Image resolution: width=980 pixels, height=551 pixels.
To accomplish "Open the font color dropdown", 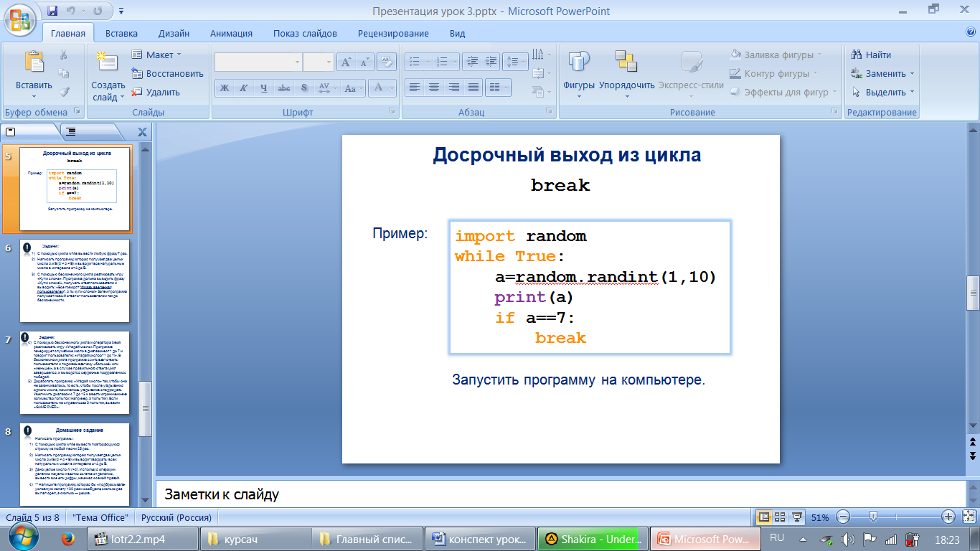I will pos(392,88).
